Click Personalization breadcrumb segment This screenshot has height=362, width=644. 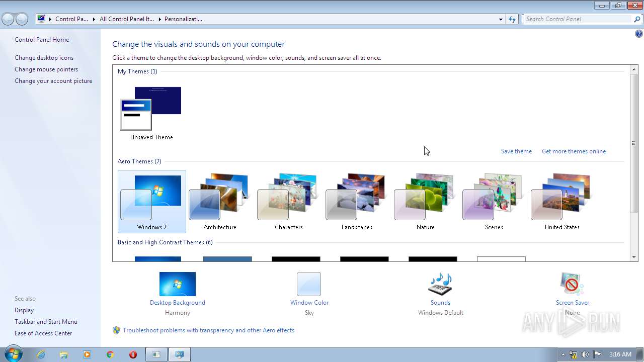pos(183,19)
